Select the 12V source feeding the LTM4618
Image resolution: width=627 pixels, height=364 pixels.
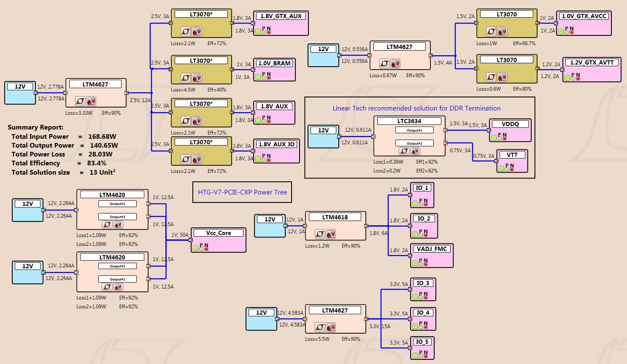(x=270, y=225)
